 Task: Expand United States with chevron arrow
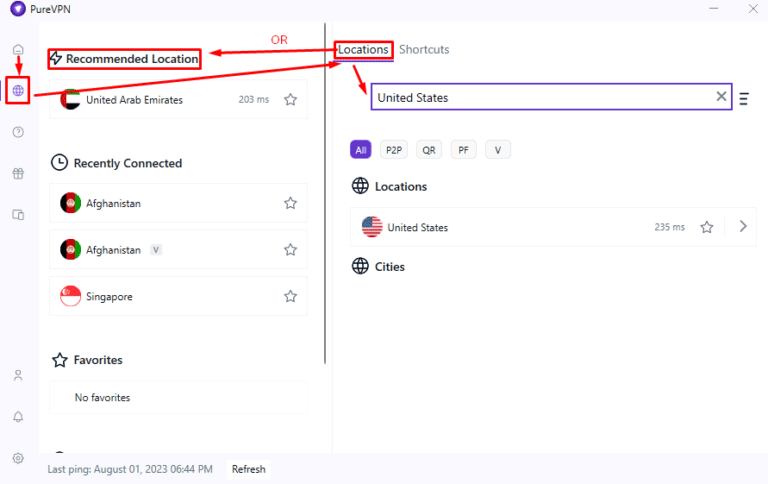743,227
